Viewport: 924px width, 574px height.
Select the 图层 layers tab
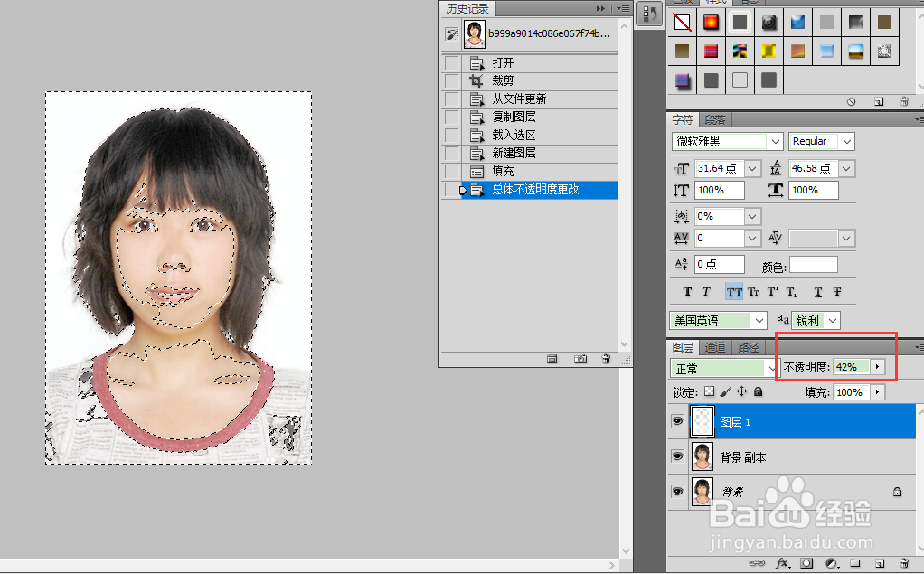point(683,348)
